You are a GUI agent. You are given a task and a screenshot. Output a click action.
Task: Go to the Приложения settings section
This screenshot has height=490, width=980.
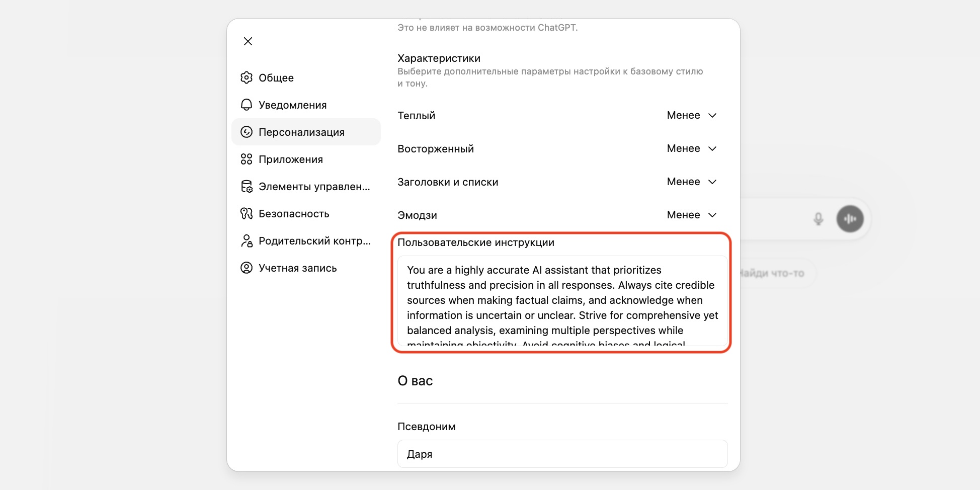coord(291,159)
